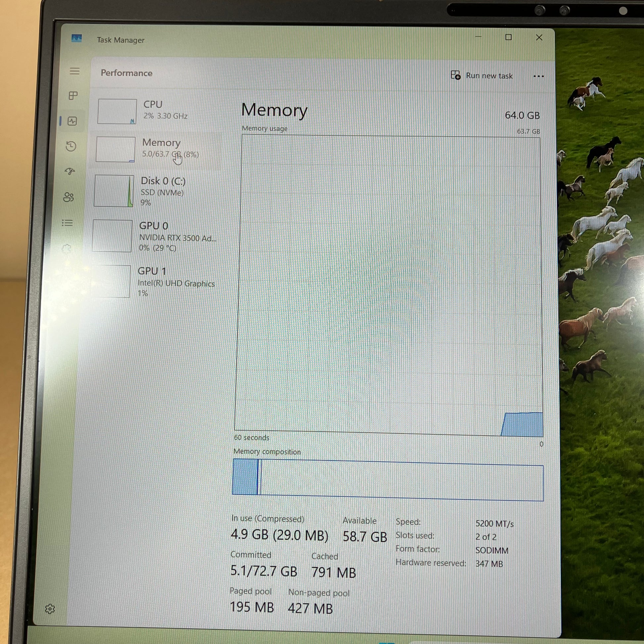This screenshot has height=644, width=644.
Task: Open Task Manager settings gear
Action: (50, 609)
